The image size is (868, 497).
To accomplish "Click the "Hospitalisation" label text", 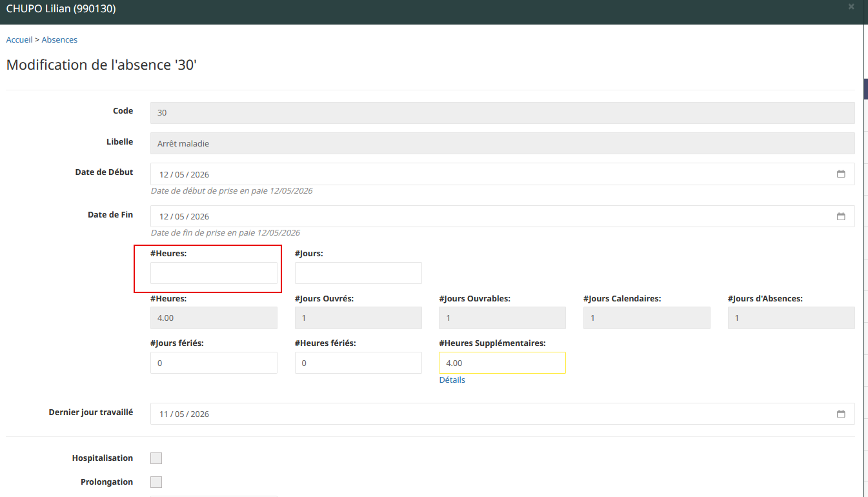I will 103,458.
